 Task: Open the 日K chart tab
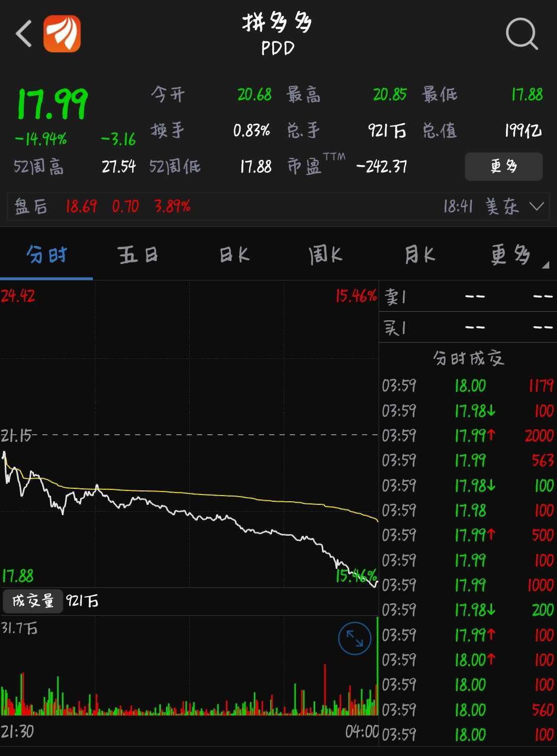click(x=235, y=255)
